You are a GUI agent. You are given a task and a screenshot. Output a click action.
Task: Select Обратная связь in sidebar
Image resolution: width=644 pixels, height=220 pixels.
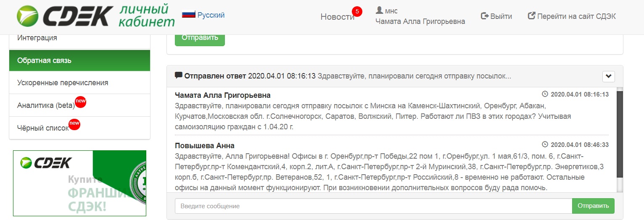[x=79, y=60]
